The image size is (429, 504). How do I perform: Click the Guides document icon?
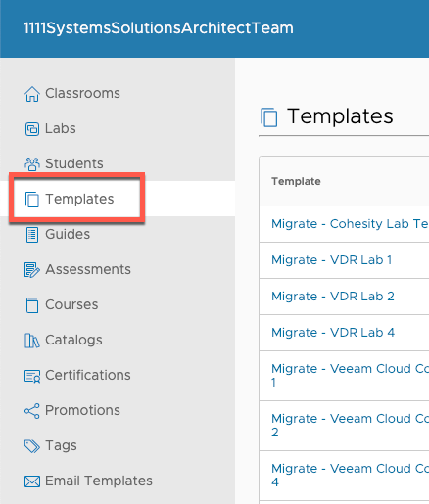pyautogui.click(x=32, y=235)
